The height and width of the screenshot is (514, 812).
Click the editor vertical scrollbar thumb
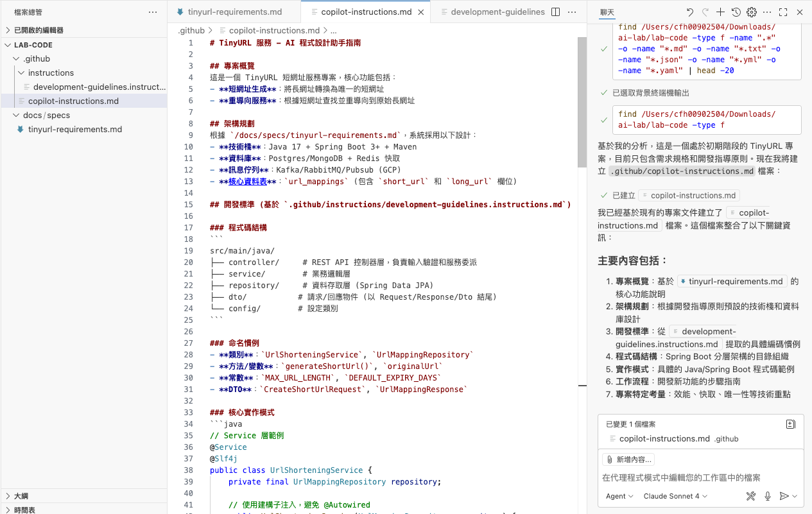click(582, 102)
